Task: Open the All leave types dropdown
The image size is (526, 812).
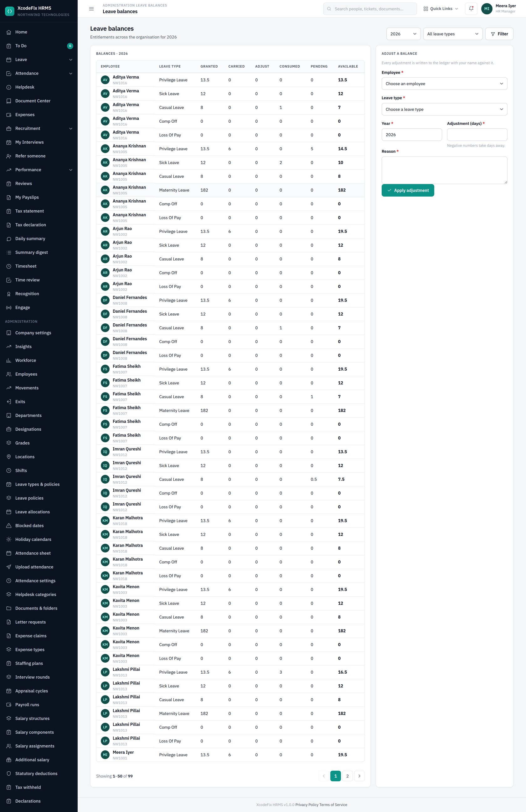Action: tap(453, 34)
